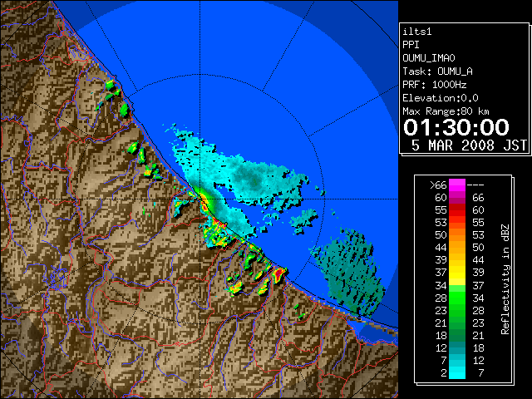Pick the teal 12–18 dBZ legend band
The image size is (532, 399).
click(x=457, y=347)
